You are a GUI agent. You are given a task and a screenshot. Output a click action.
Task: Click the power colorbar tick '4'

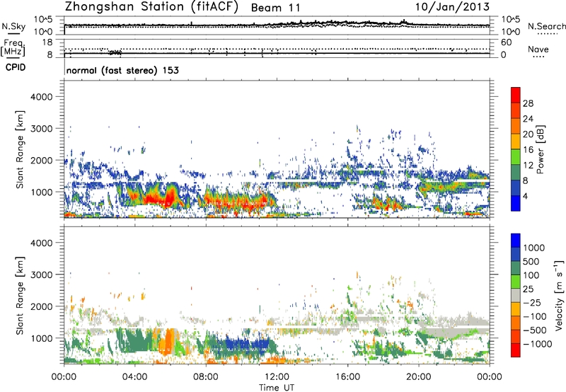click(525, 196)
